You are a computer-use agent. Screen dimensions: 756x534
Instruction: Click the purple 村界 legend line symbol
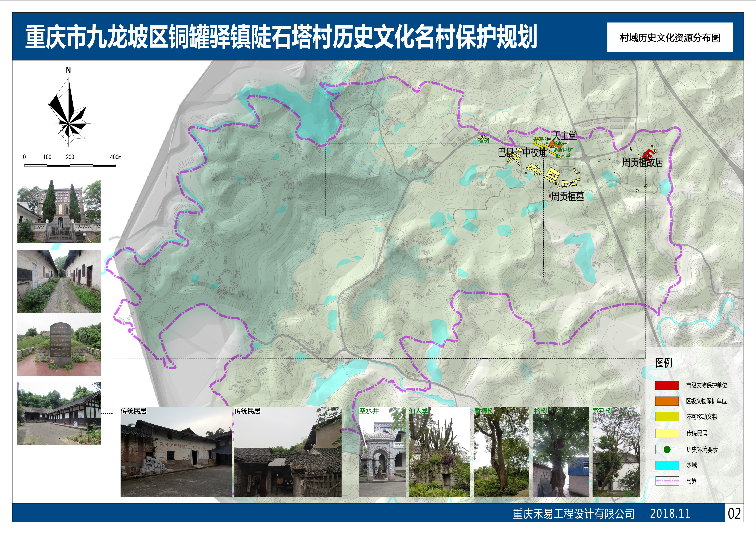667,481
